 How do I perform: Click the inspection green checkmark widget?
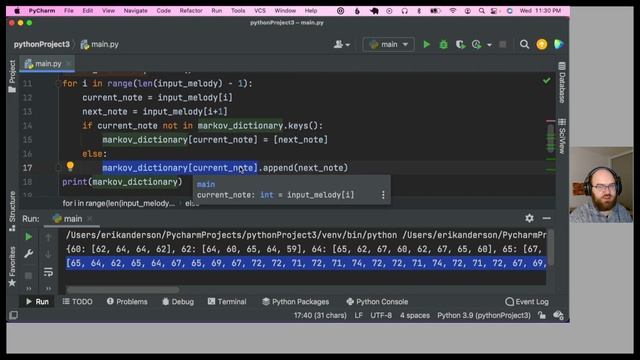[x=547, y=81]
